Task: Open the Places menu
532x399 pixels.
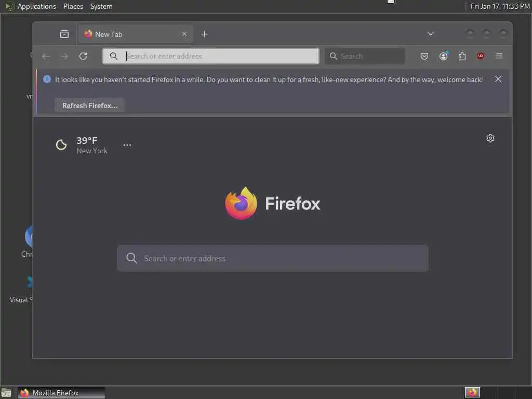Action: pyautogui.click(x=73, y=6)
